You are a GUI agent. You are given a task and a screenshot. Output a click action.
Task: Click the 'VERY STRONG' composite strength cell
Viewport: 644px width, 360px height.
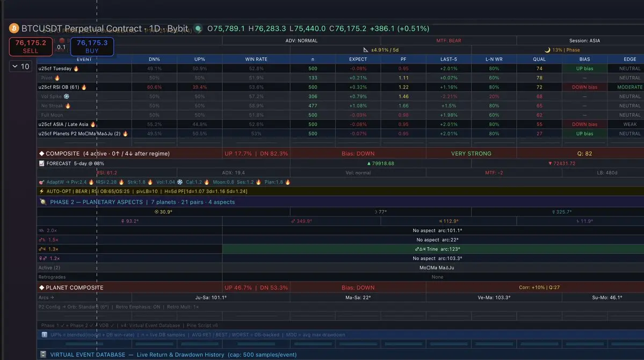[471, 153]
